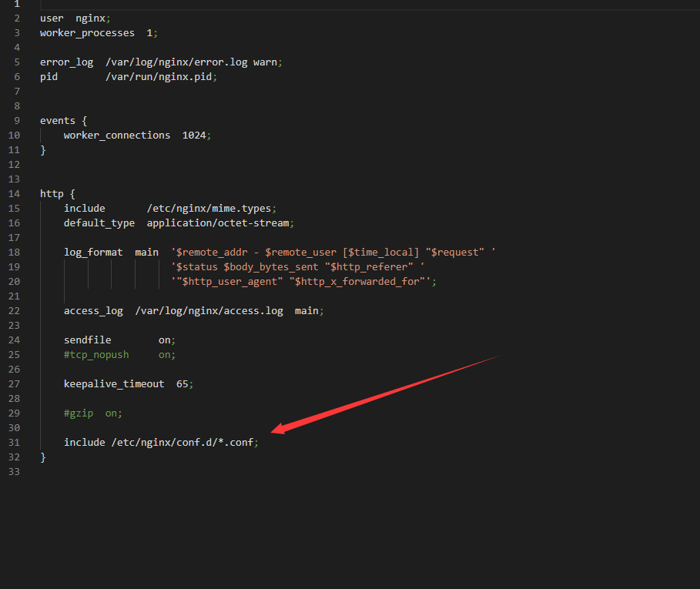Click the keepalive_timeout 65 line
This screenshot has width=700, height=589.
[x=129, y=383]
